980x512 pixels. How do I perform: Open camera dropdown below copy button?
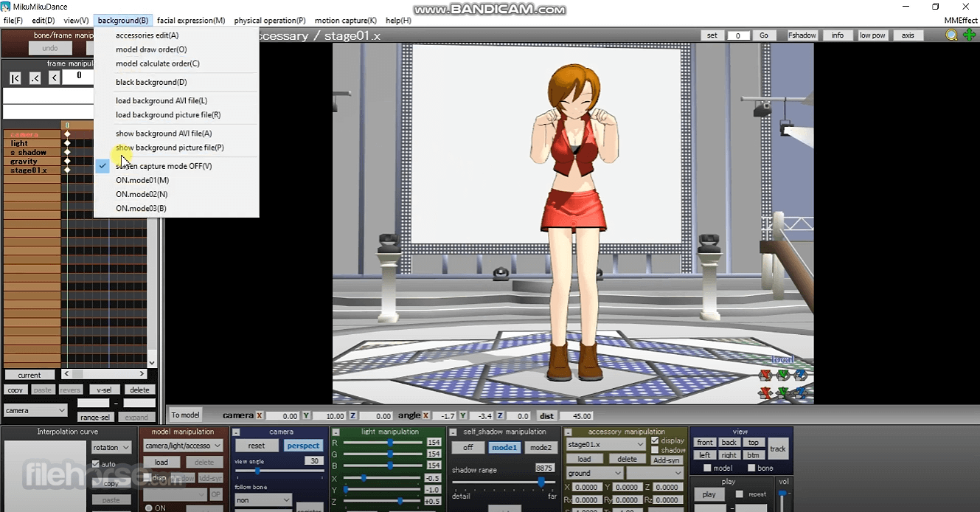[x=36, y=410]
